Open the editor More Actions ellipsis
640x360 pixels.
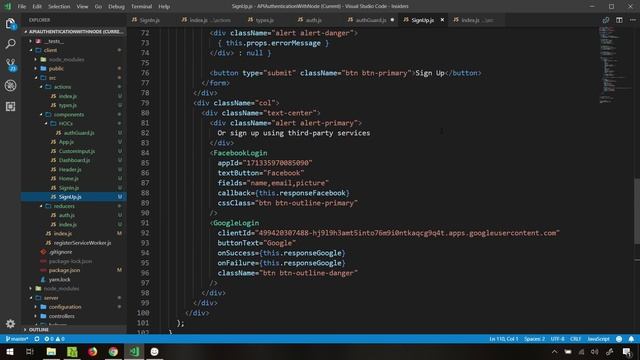(633, 20)
